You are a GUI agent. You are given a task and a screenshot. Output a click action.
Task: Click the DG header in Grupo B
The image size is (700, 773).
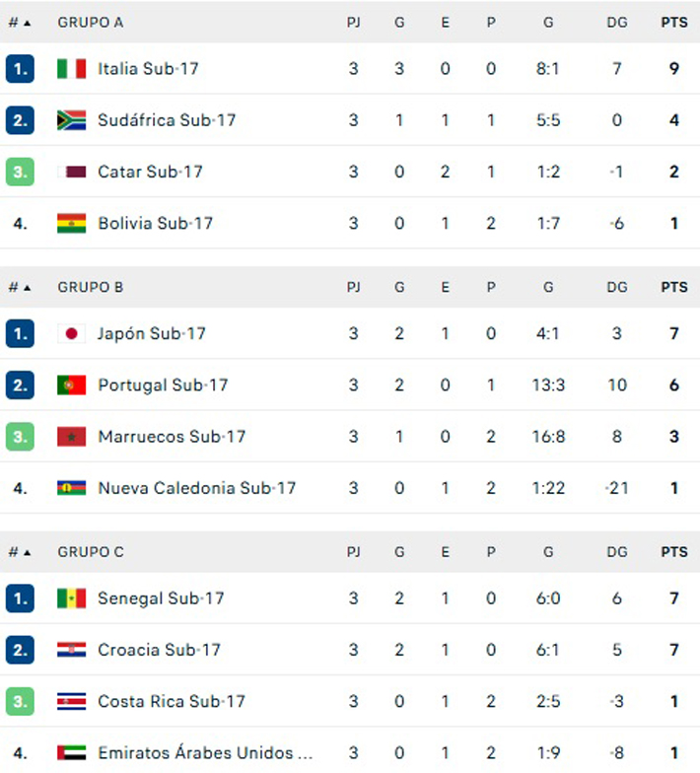tap(617, 287)
